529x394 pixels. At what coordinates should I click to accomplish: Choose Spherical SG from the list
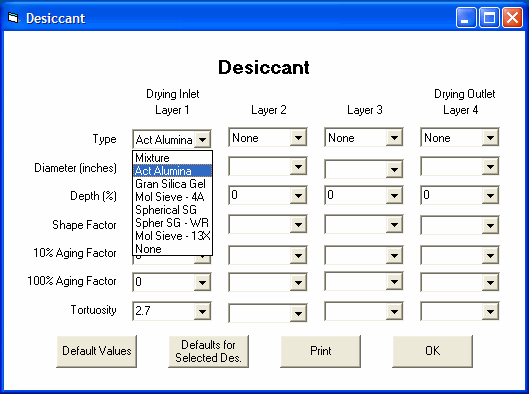172,210
